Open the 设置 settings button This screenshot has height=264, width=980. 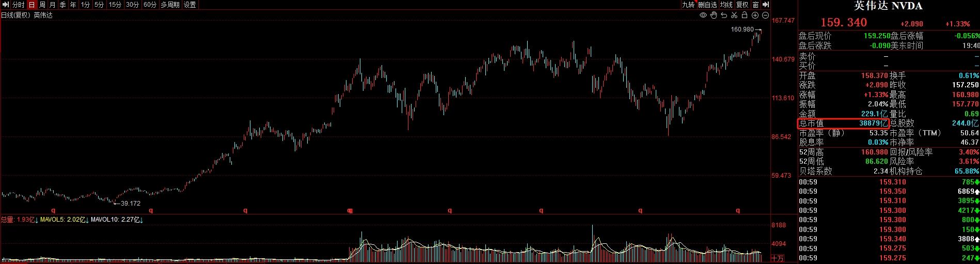[189, 5]
